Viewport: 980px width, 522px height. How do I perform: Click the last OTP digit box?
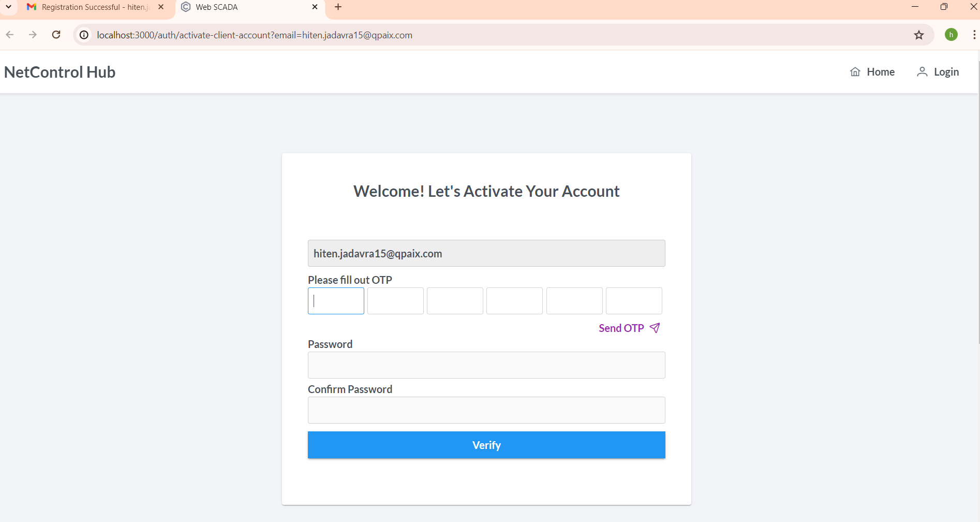(634, 301)
